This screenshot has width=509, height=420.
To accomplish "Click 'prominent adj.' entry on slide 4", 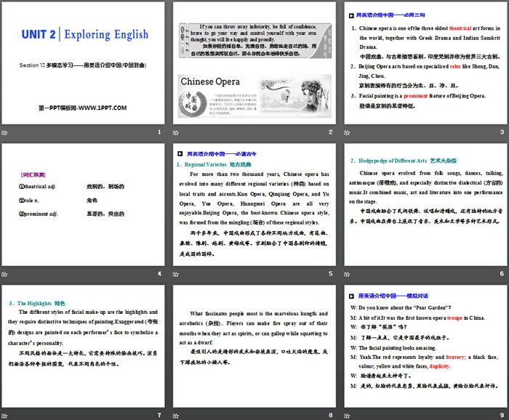I will [x=39, y=214].
